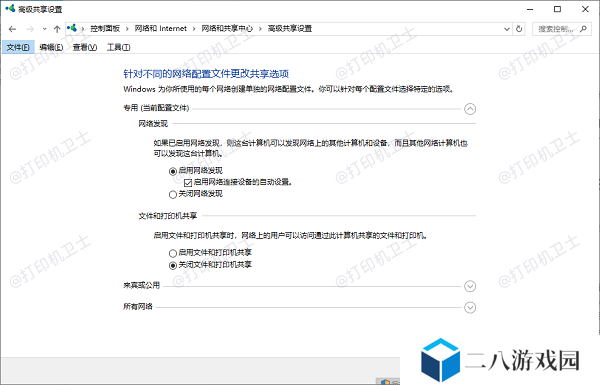Screen dimensions: 600x385
Task: Click the 文件和打印机共享 section label
Action: 168,216
